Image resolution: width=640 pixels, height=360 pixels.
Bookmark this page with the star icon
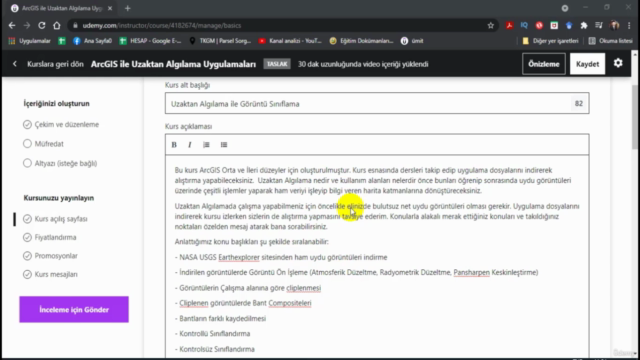[x=491, y=25]
